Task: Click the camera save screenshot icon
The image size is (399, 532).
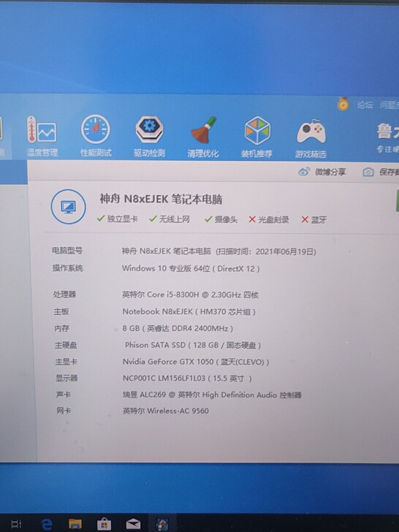Action: coord(368,172)
